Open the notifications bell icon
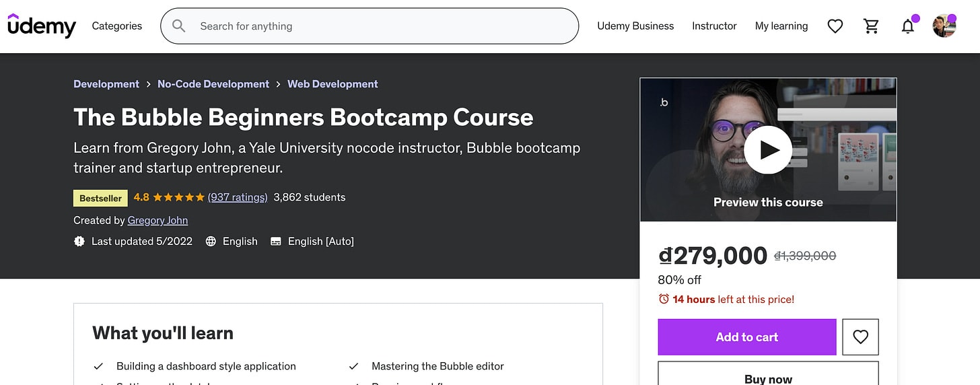Screen dimensions: 980x385 click(x=908, y=26)
